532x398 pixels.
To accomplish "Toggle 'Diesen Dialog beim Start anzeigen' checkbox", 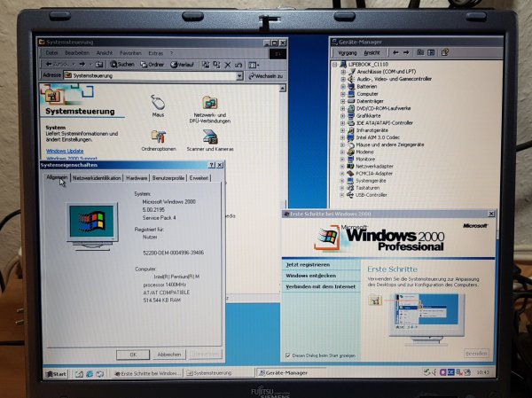I will click(288, 355).
